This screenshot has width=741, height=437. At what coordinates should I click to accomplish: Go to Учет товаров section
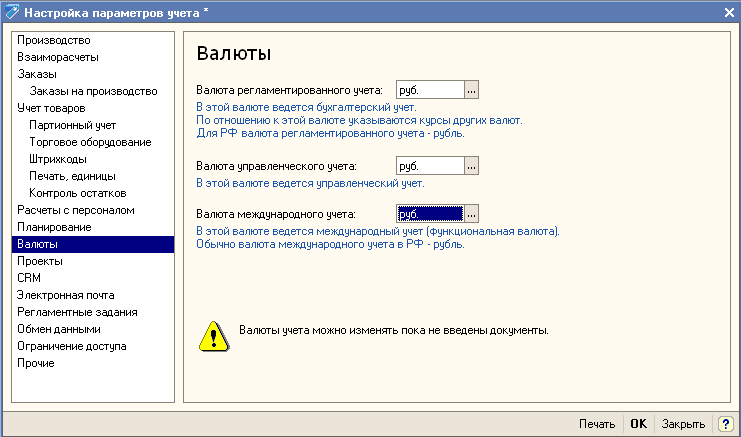93,108
